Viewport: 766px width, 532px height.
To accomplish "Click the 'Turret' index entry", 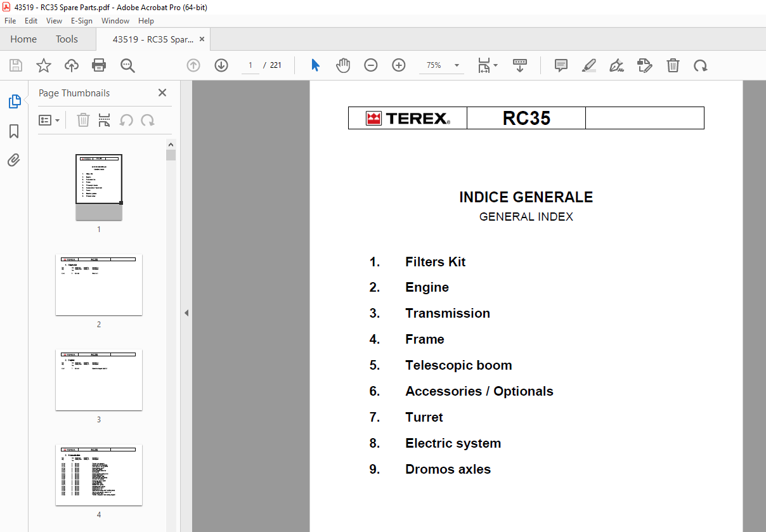I will coord(424,417).
